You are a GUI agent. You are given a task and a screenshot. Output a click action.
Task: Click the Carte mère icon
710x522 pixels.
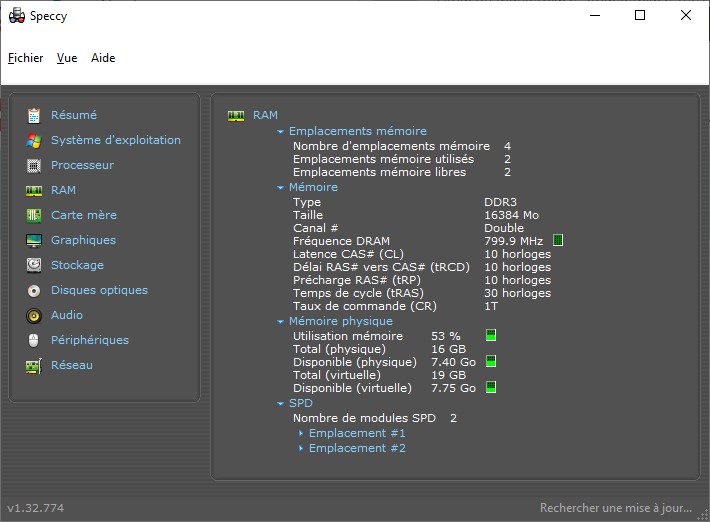pyautogui.click(x=34, y=215)
